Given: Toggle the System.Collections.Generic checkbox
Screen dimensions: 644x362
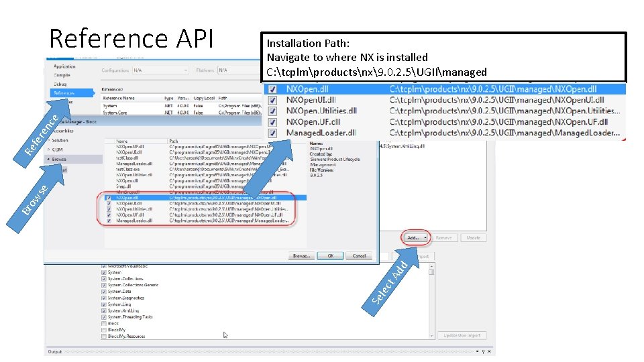Looking at the screenshot, I should pos(104,285).
